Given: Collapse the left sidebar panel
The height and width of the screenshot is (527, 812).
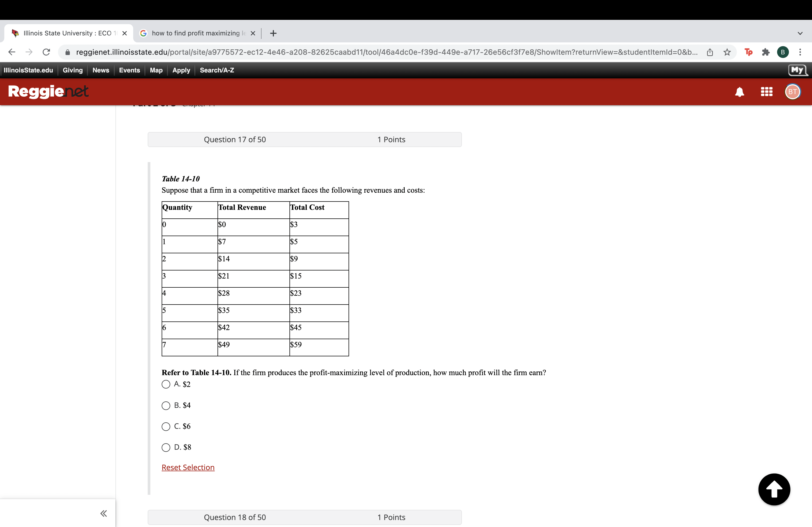Looking at the screenshot, I should point(103,513).
